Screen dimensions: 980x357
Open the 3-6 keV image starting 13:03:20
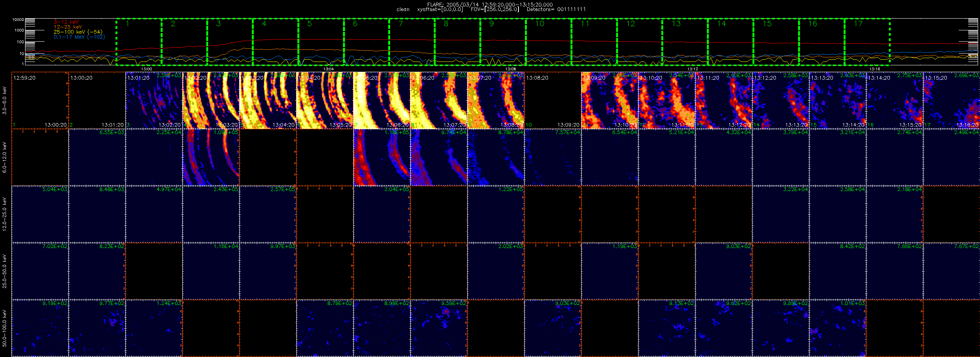268,100
